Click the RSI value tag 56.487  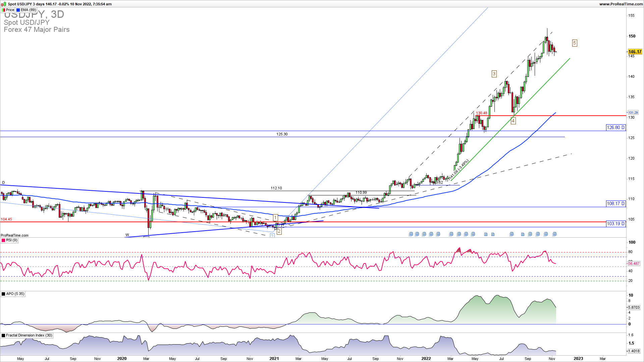coord(634,263)
